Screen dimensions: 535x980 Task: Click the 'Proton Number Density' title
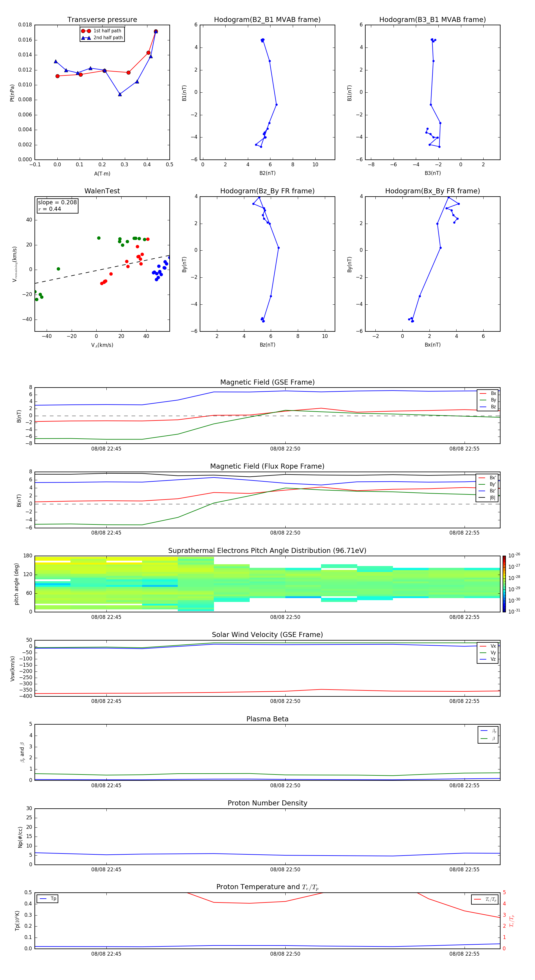point(267,804)
